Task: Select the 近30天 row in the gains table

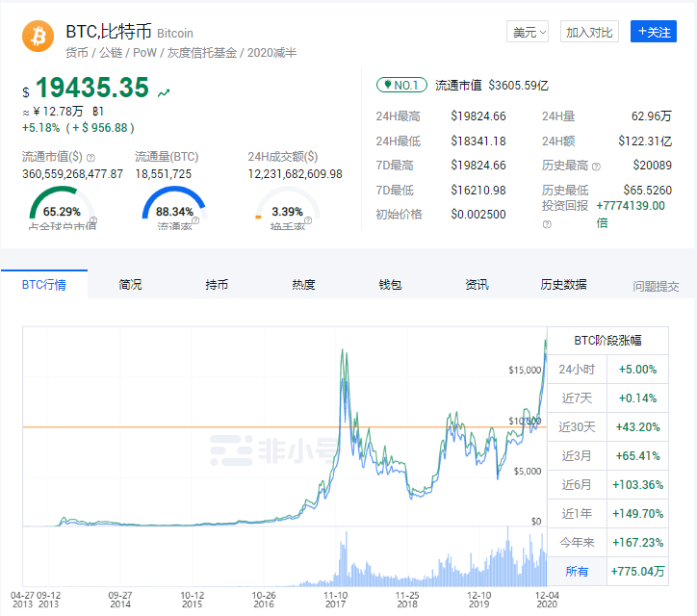Action: click(x=578, y=426)
